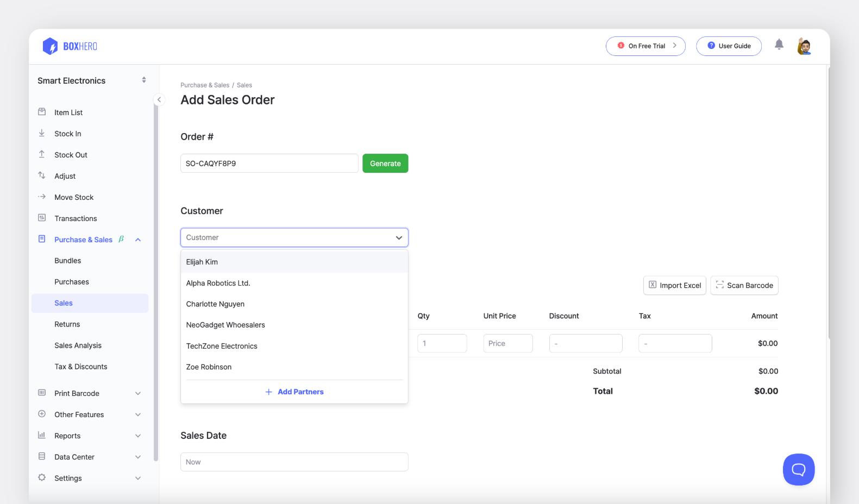The width and height of the screenshot is (859, 504).
Task: Collapse the sidebar with the arrow button
Action: (x=159, y=99)
